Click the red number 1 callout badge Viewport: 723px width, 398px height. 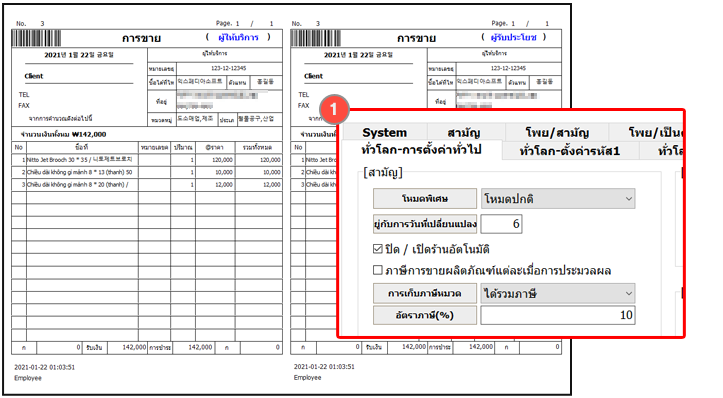(334, 109)
